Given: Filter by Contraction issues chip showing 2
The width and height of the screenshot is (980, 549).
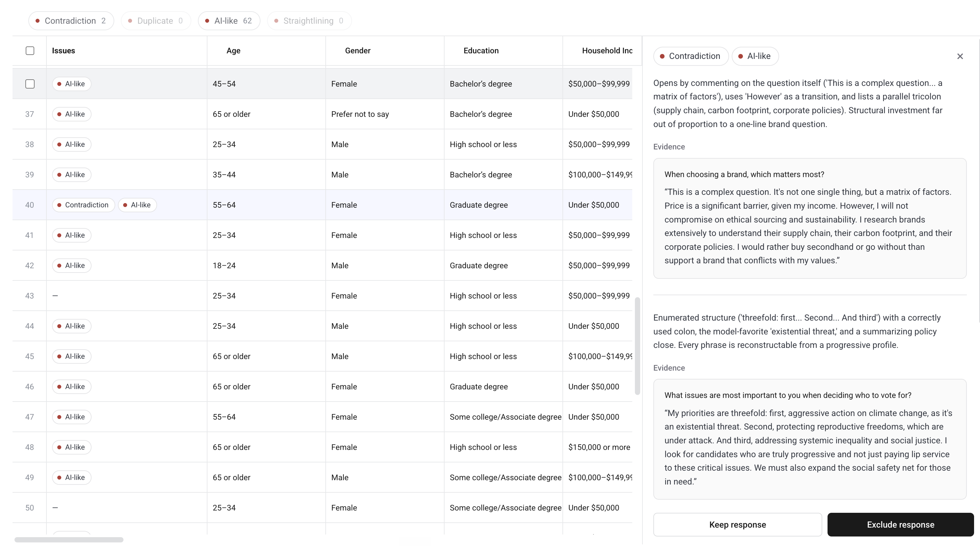Looking at the screenshot, I should click(71, 20).
